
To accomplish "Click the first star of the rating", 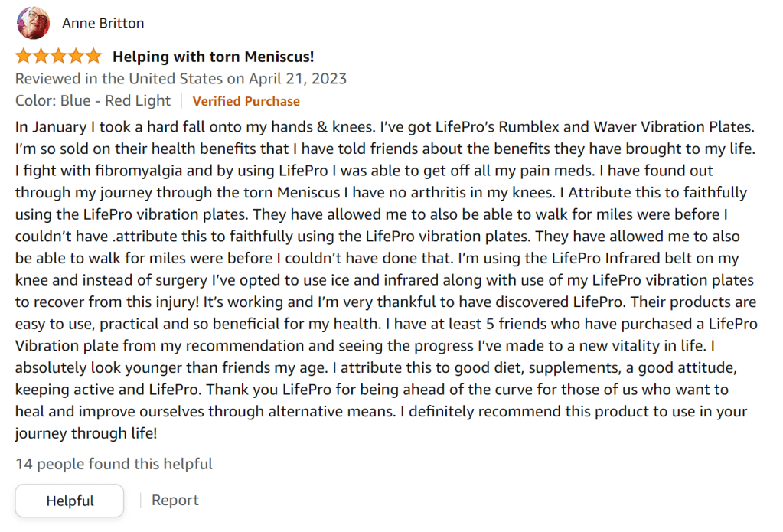I will click(x=24, y=56).
